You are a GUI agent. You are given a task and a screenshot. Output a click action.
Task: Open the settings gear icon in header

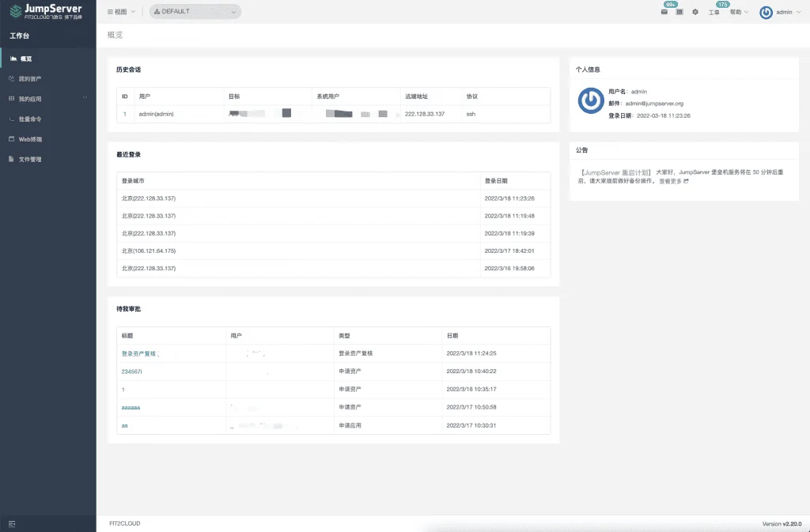pos(695,12)
